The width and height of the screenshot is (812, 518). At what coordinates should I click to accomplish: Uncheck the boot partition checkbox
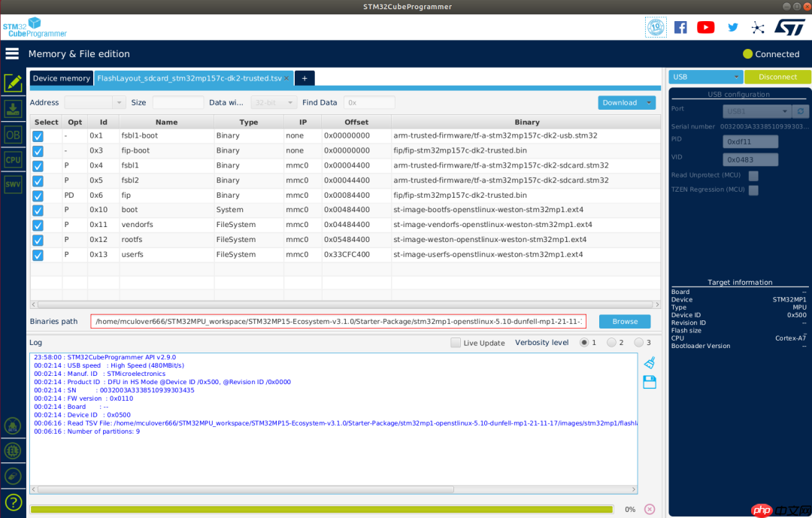tap(38, 211)
